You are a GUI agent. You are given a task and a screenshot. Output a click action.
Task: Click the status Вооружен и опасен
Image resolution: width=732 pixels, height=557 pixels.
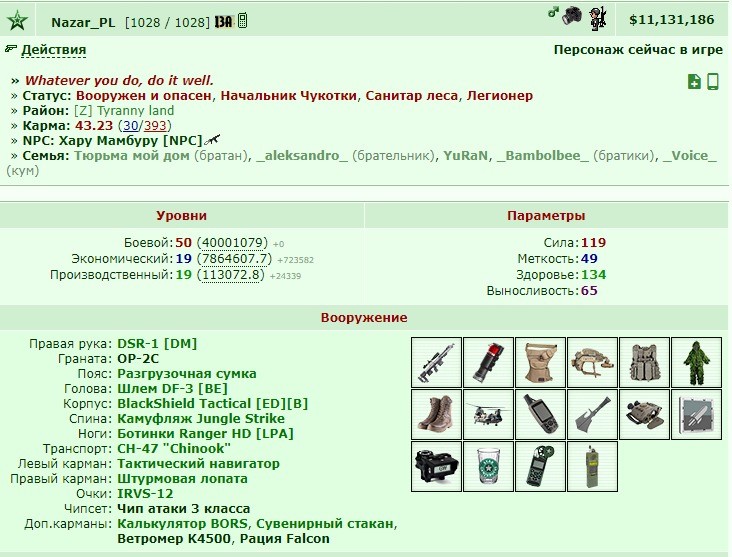(x=143, y=96)
